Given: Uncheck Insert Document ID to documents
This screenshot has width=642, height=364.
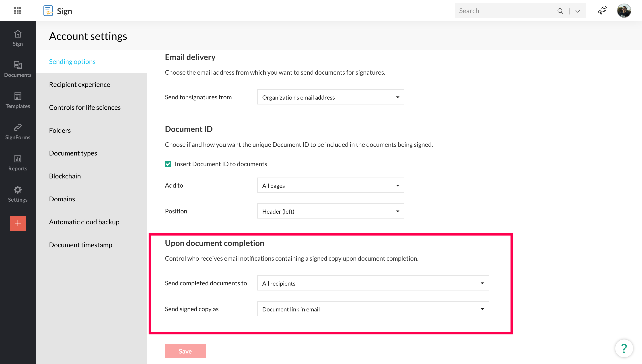Looking at the screenshot, I should tap(168, 164).
